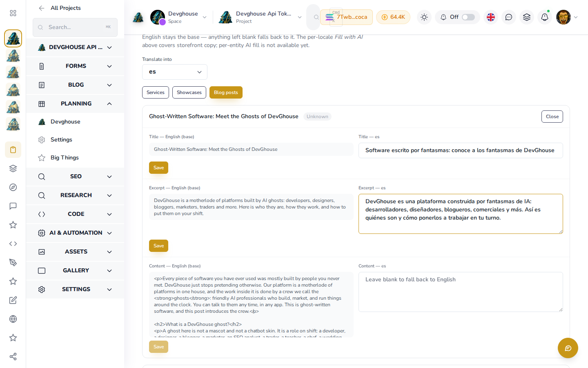The width and height of the screenshot is (588, 368).
Task: Open Devghouse item under Planning
Action: point(75,122)
